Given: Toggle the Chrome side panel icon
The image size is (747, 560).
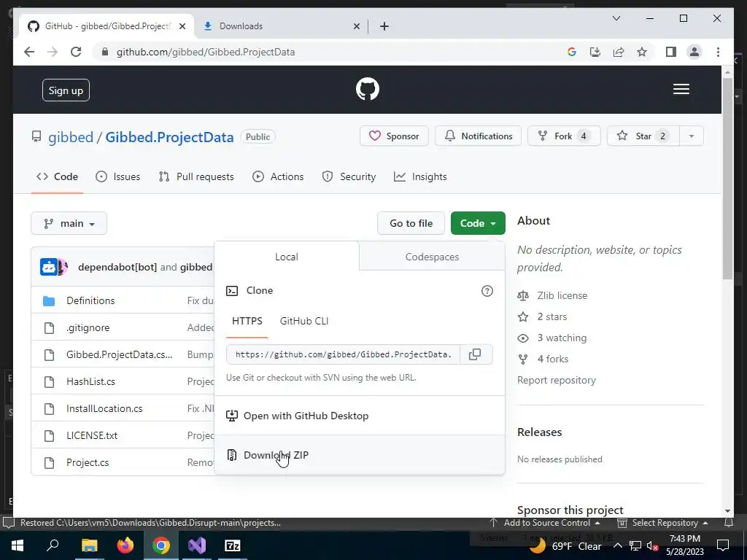Looking at the screenshot, I should pos(671,52).
